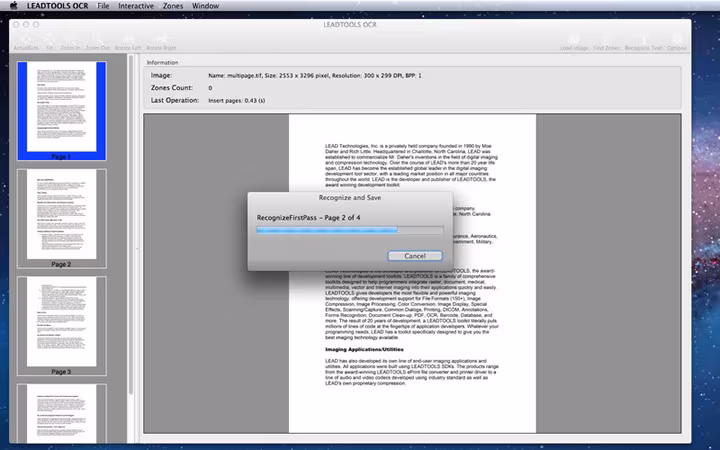This screenshot has width=720, height=450.
Task: Open the Apple menu
Action: pos(13,6)
